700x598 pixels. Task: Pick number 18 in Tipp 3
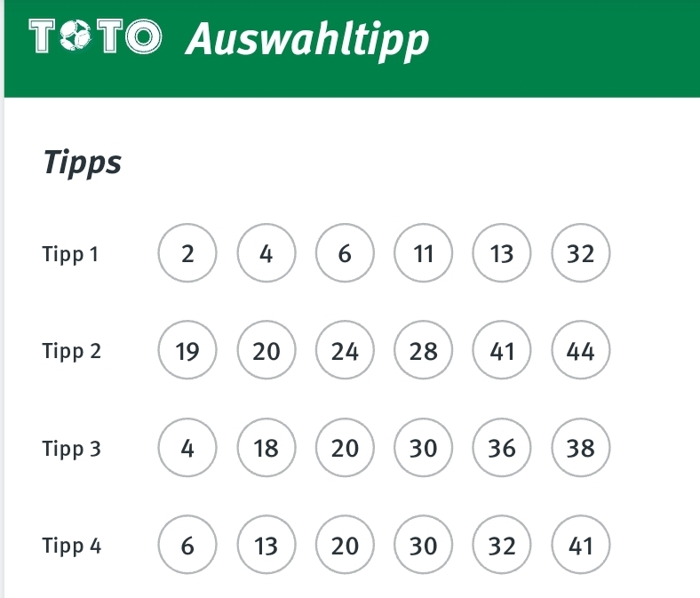click(x=266, y=448)
